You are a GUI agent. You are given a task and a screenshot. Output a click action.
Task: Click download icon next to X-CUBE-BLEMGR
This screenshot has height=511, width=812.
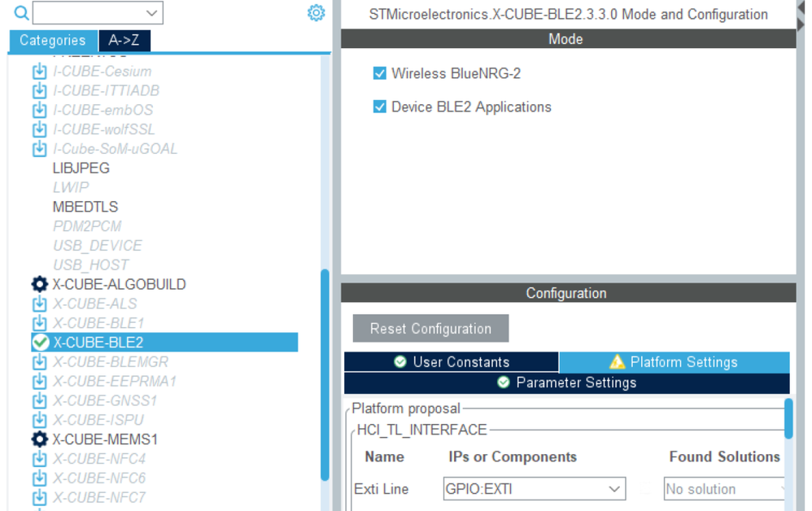pyautogui.click(x=39, y=362)
